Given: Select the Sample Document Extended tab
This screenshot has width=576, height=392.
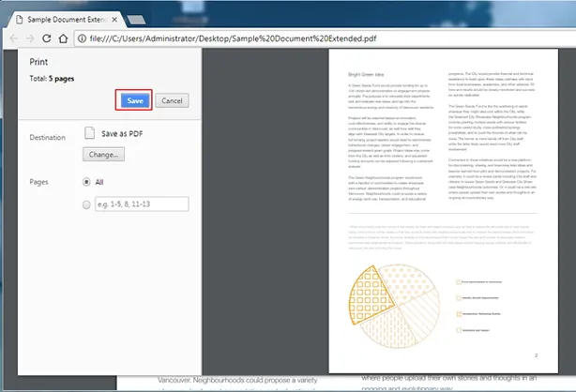Looking at the screenshot, I should click(x=67, y=20).
